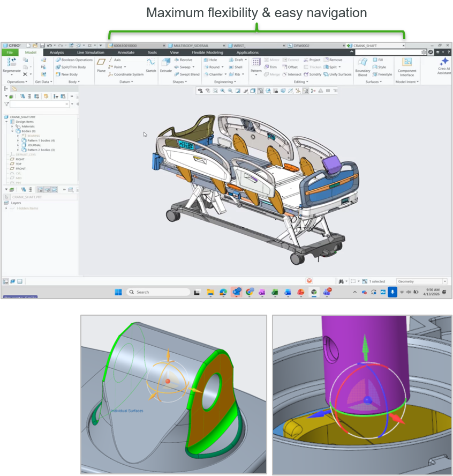The image size is (453, 476).
Task: Open the Live Simulation tab
Action: point(90,53)
